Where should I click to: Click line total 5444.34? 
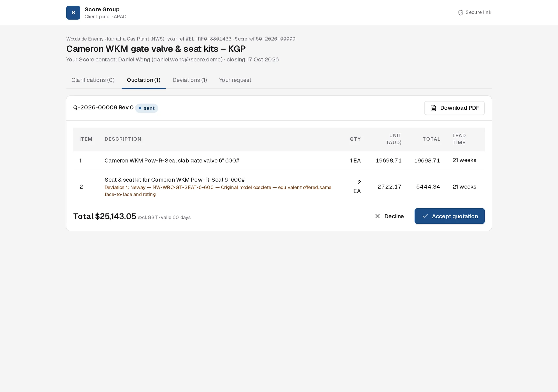coord(428,187)
